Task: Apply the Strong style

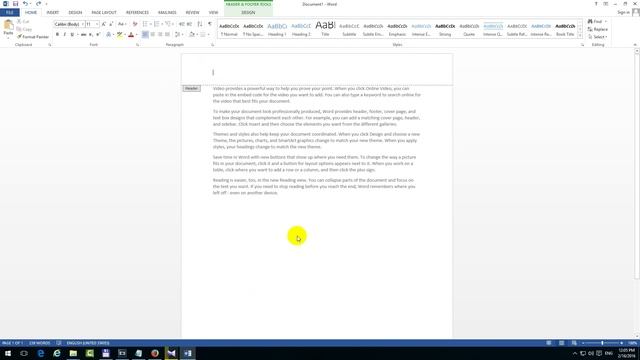Action: click(445, 29)
